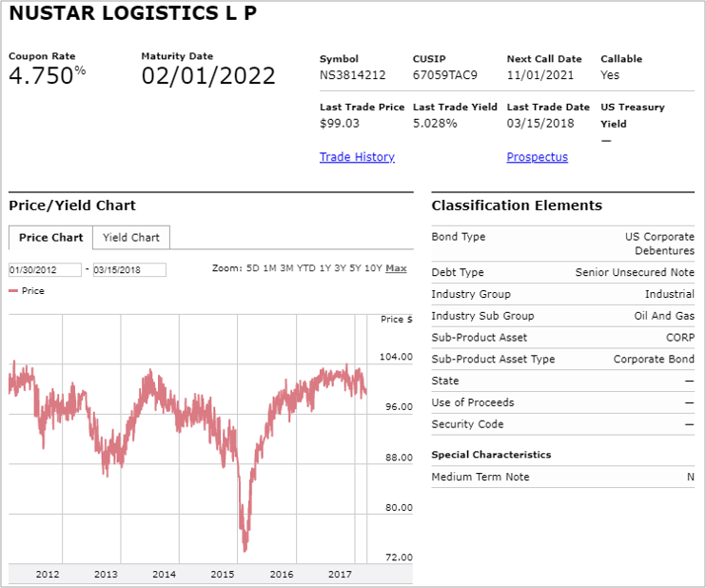Set chart zoom to YTD
This screenshot has height=588, width=706.
tap(306, 268)
